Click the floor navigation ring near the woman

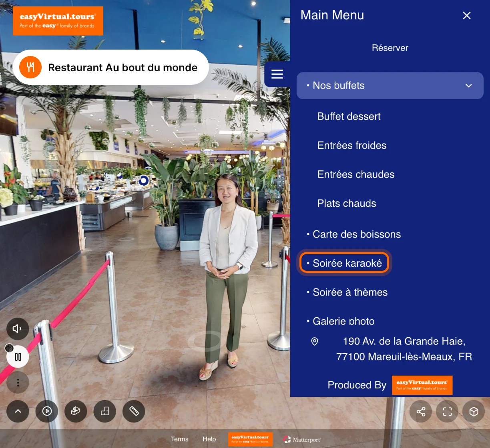205,341
